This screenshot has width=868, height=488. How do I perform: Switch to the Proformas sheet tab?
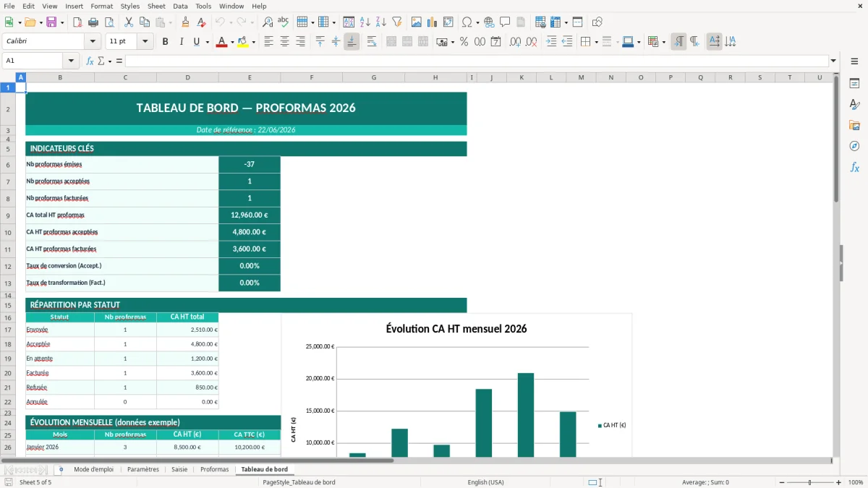(x=214, y=469)
